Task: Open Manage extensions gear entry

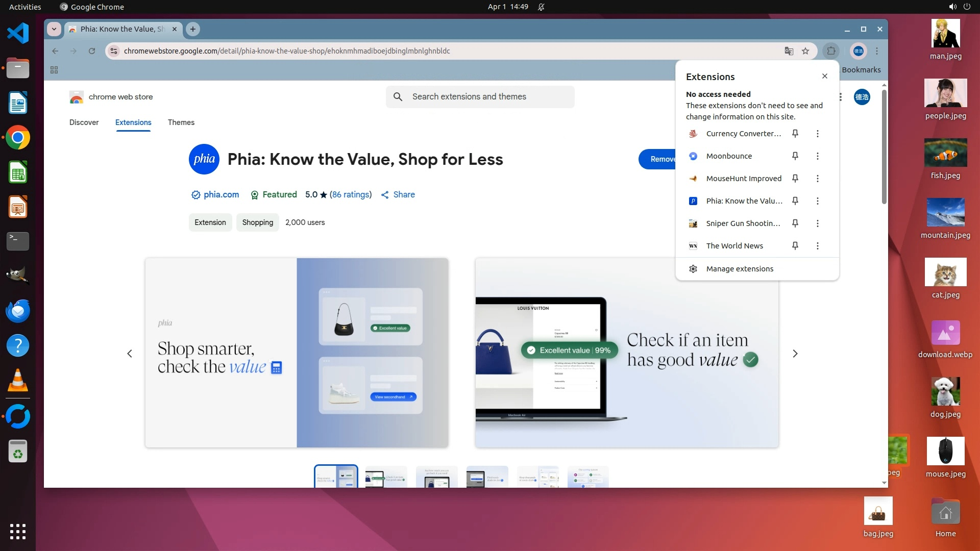Action: (739, 269)
